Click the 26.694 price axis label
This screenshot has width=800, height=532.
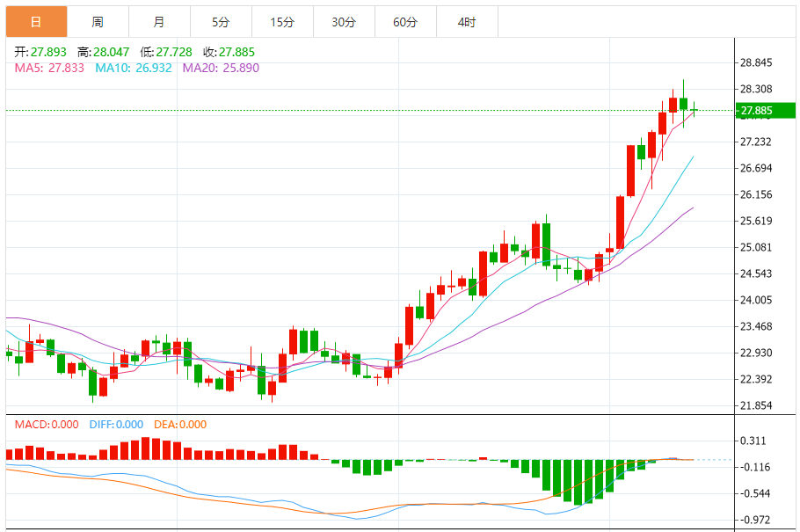[756, 168]
